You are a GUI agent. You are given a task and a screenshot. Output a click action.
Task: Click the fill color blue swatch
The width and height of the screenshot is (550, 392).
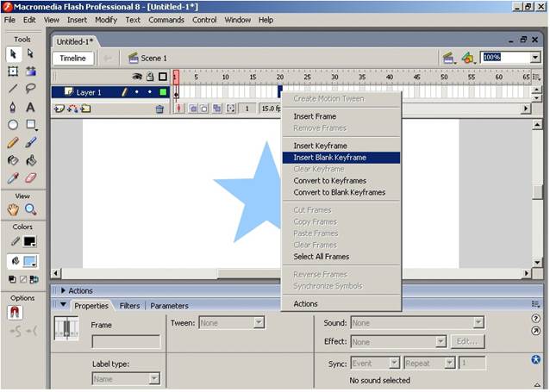(x=30, y=261)
